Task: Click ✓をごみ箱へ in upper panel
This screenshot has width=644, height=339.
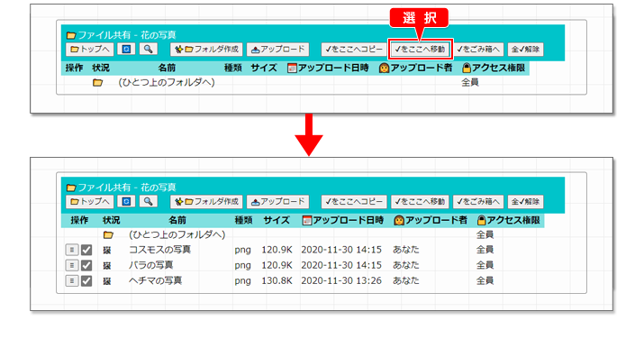Action: 478,50
